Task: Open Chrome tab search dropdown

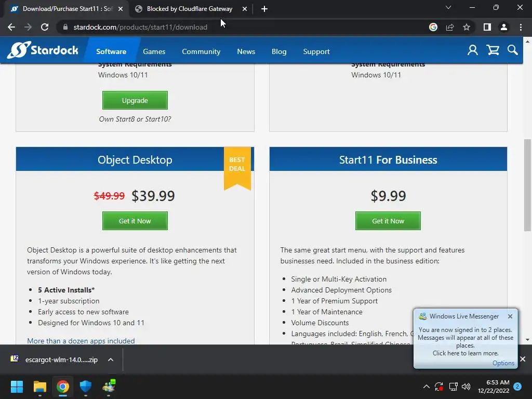Action: [x=448, y=7]
